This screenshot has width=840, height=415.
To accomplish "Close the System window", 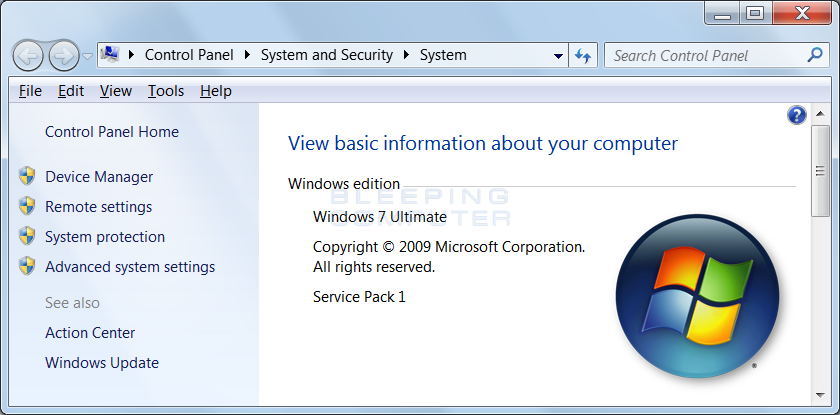I will 802,14.
